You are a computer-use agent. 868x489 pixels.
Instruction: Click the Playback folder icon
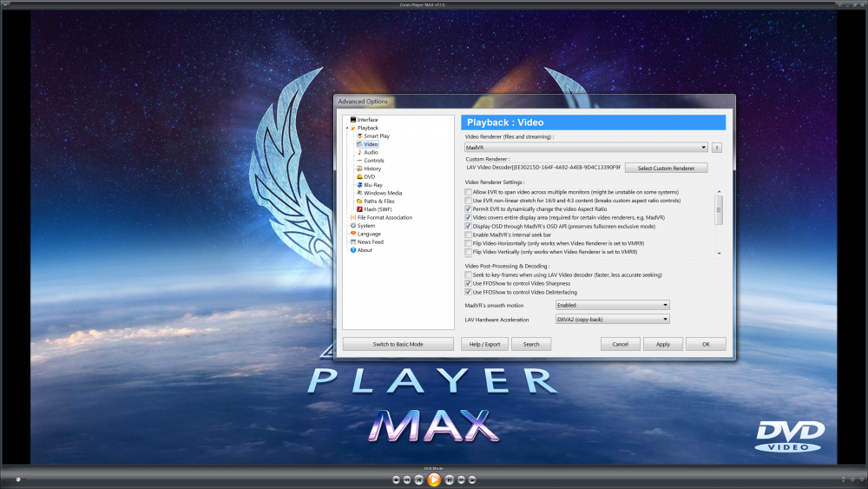pyautogui.click(x=353, y=128)
